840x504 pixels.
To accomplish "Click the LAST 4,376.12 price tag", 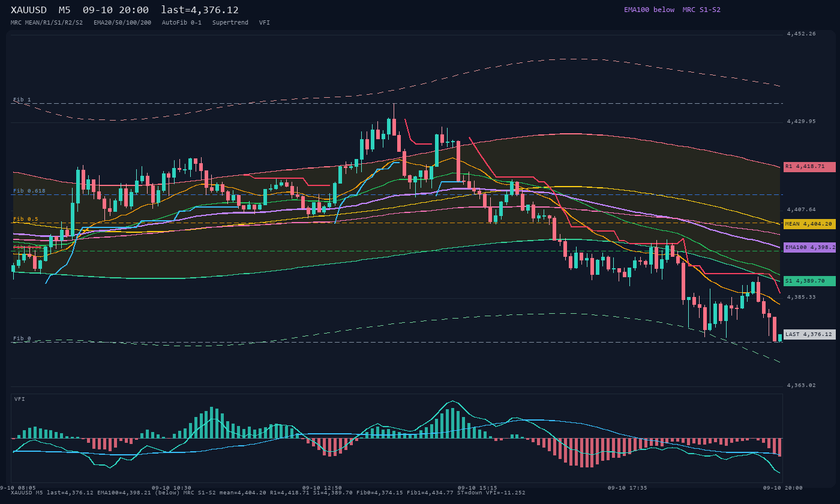I will coord(809,334).
